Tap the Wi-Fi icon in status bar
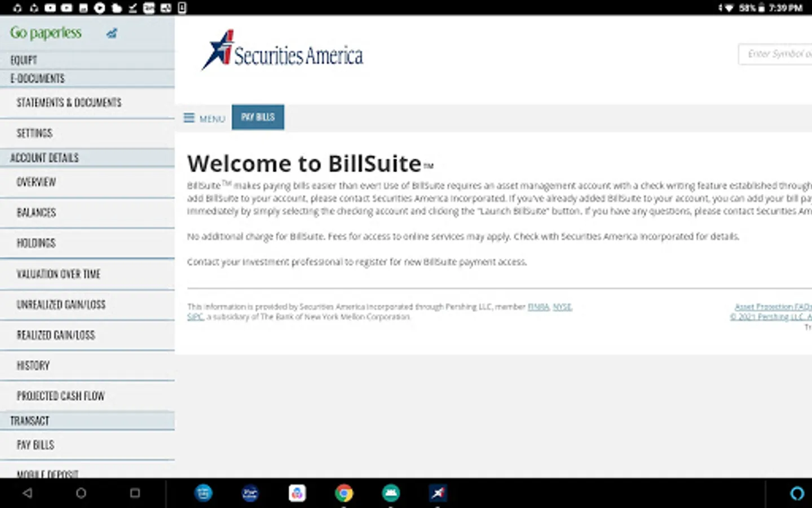This screenshot has height=508, width=812. (x=729, y=8)
